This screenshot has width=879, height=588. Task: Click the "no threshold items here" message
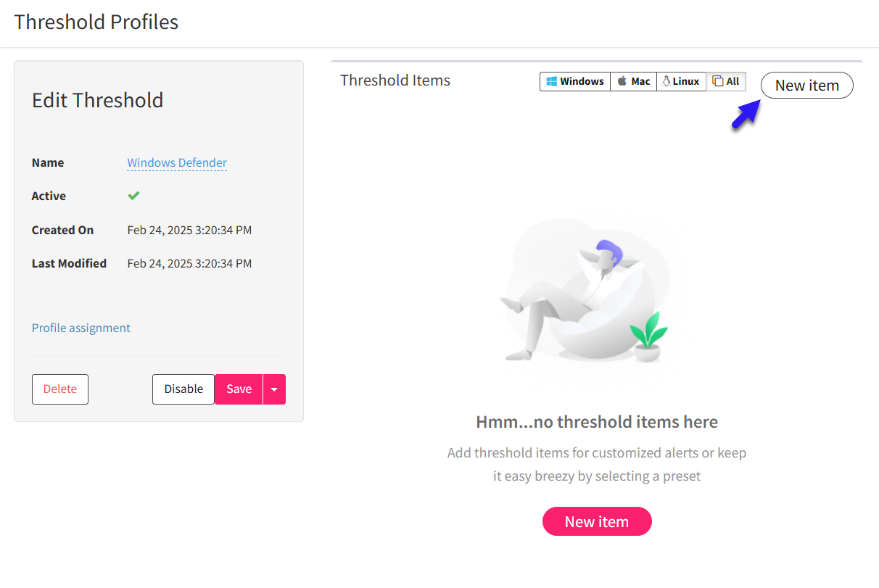click(x=597, y=422)
